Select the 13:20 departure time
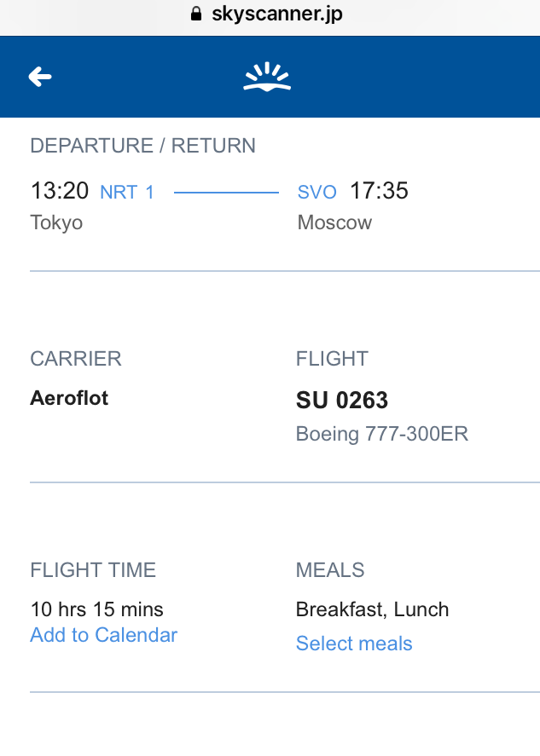Image resolution: width=540 pixels, height=756 pixels. tap(60, 190)
